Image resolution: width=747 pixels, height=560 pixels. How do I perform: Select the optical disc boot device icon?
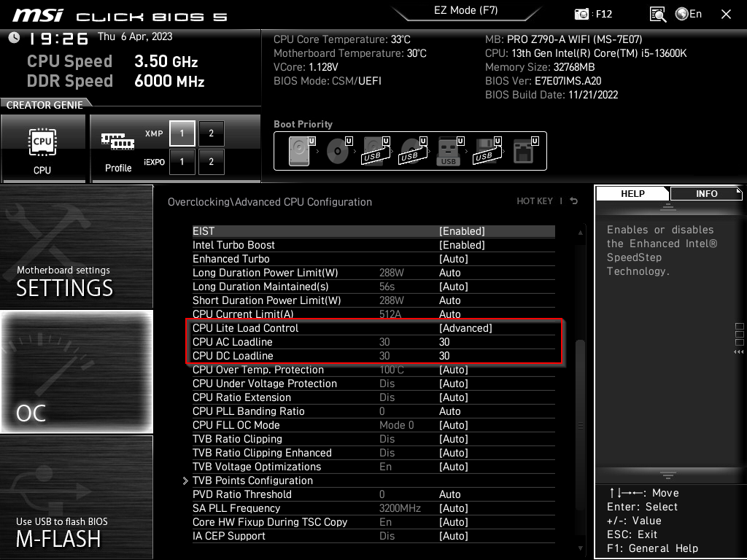click(x=338, y=151)
